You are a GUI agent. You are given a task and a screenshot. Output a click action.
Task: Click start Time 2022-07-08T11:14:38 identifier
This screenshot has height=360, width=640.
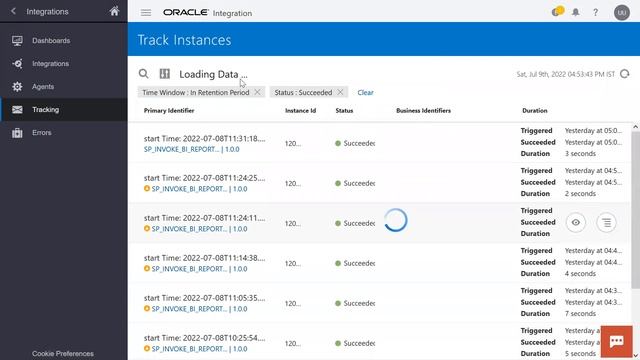pyautogui.click(x=204, y=258)
